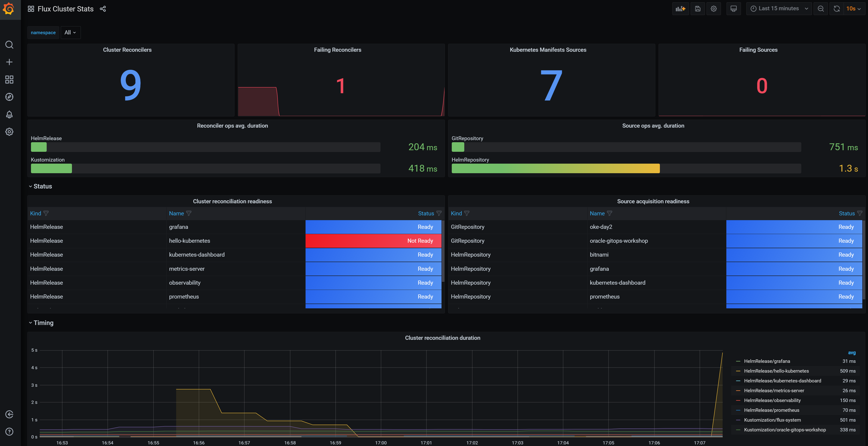Image resolution: width=868 pixels, height=446 pixels.
Task: Open the Alerting bell icon
Action: click(9, 114)
